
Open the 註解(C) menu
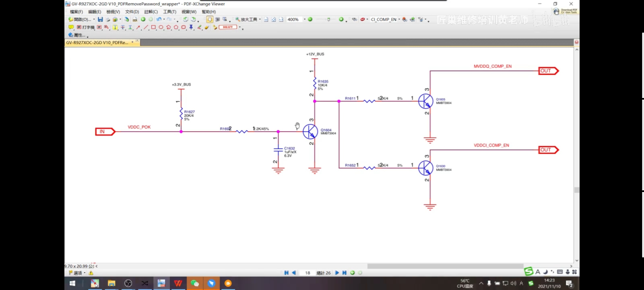click(151, 12)
